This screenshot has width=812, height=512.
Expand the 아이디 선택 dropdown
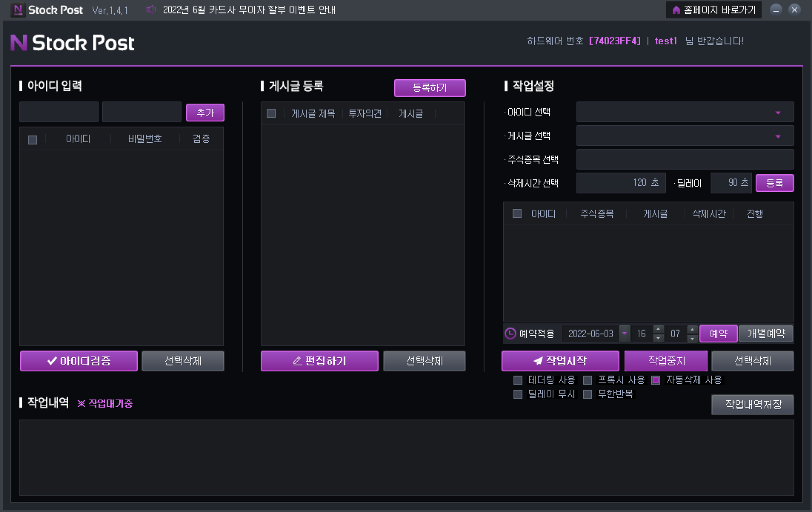coord(781,112)
